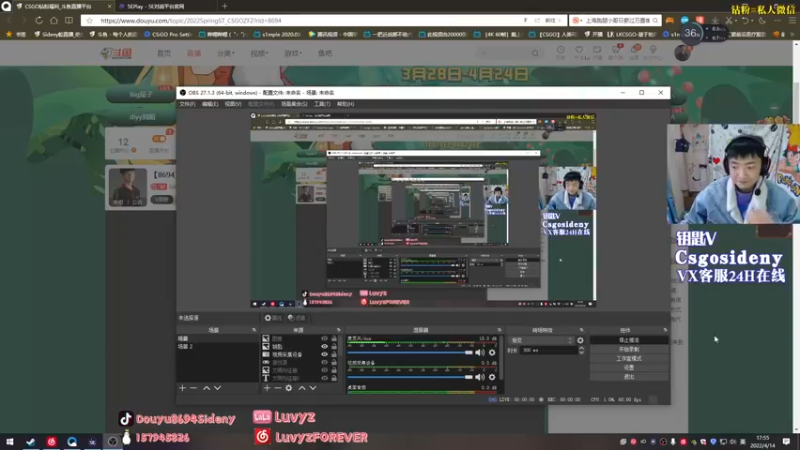Image resolution: width=800 pixels, height=450 pixels.
Task: Toggle lock on 视频采集设备 source
Action: (334, 354)
